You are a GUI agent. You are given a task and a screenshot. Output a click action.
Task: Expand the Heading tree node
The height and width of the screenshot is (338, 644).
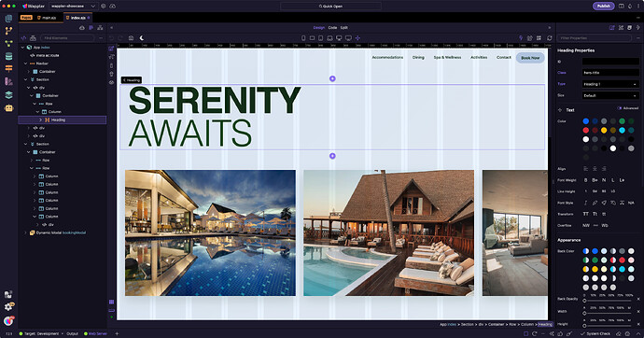(x=41, y=120)
